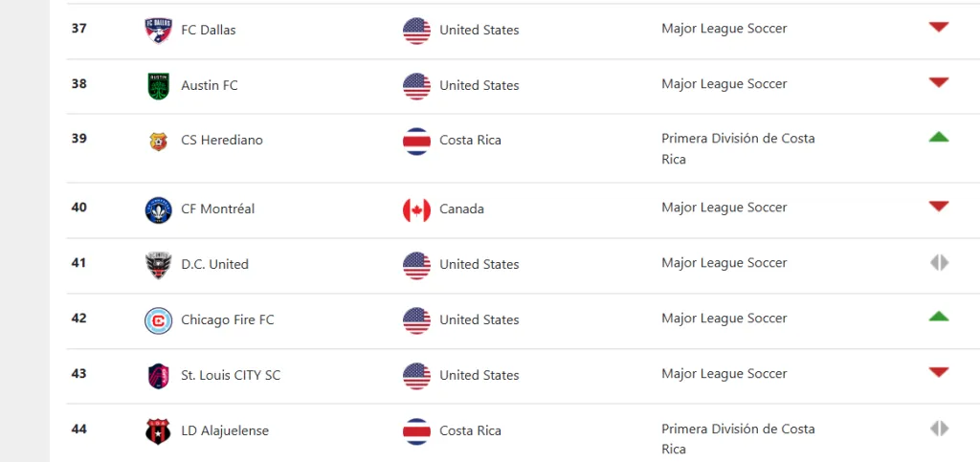Click Canada flag in row 40
Screen dimensions: 980x462
(416, 209)
